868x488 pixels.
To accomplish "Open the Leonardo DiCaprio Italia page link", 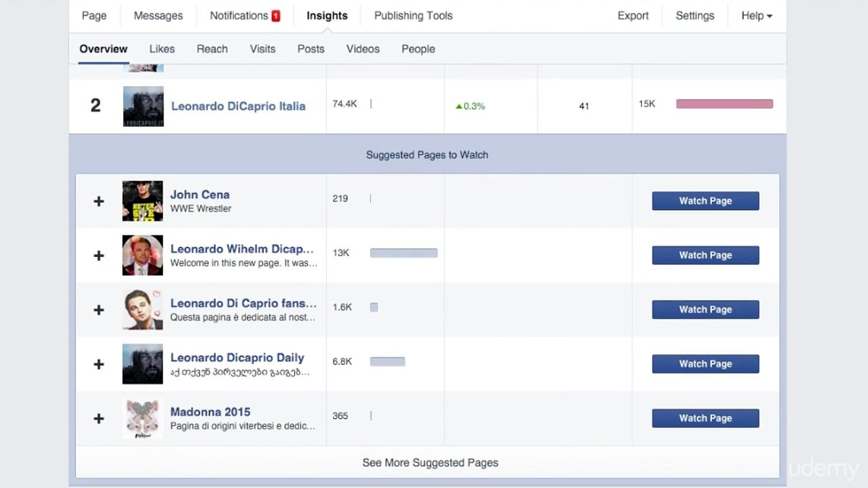I will 238,106.
